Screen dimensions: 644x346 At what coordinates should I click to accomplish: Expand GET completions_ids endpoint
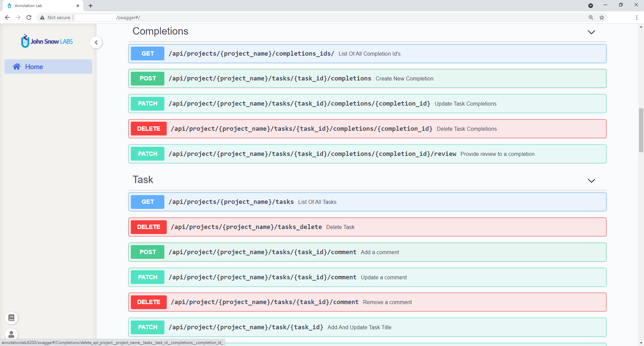367,54
